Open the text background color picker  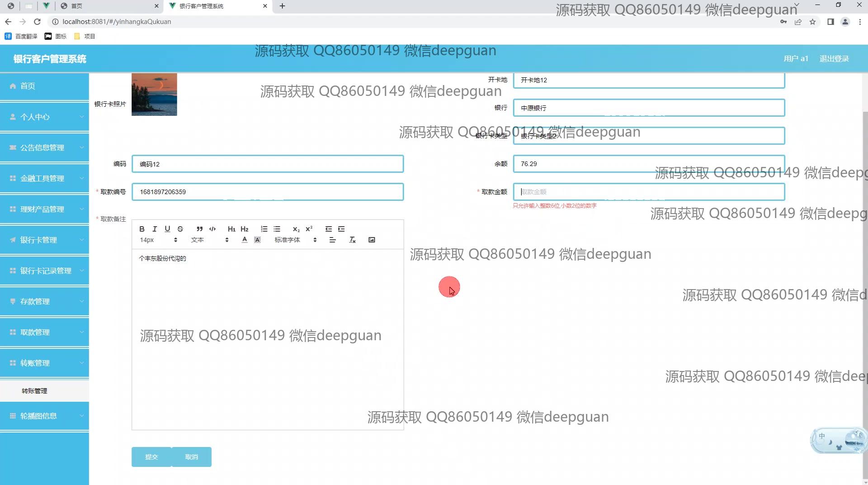pyautogui.click(x=257, y=240)
